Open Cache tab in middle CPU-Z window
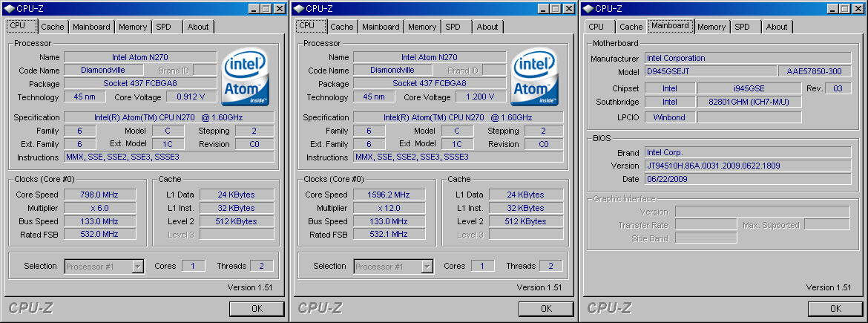Screen dimensions: 868x323 coord(342,27)
